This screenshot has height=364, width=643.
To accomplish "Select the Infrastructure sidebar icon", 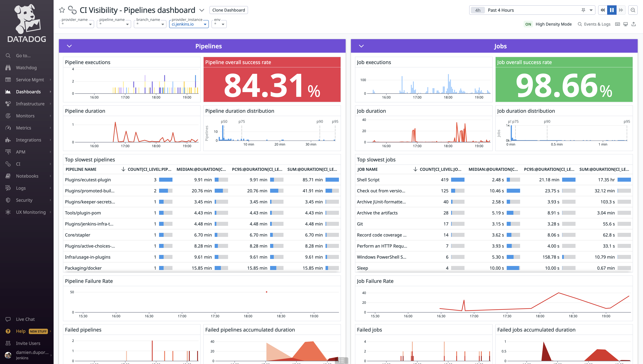I will pos(8,104).
